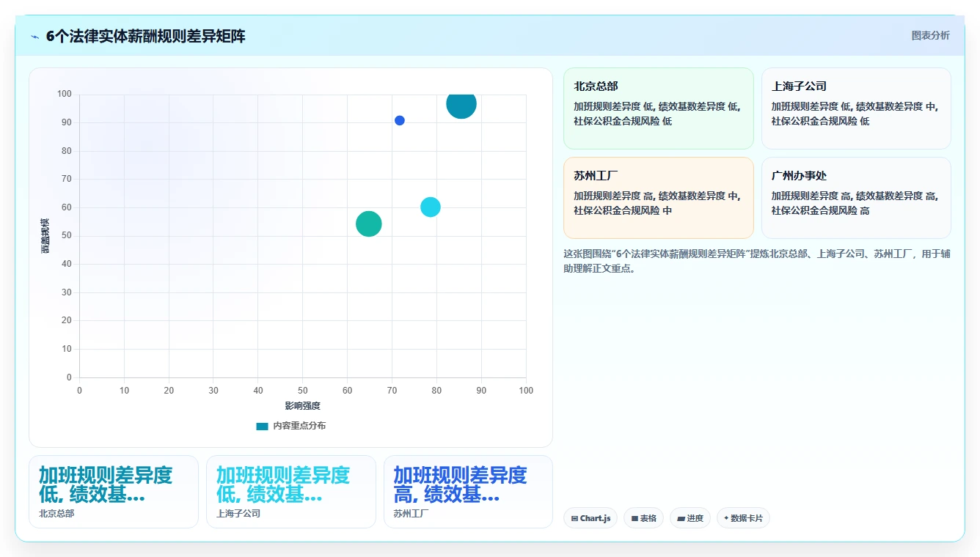Select the 北京总部 summary tile below chart

(114, 492)
